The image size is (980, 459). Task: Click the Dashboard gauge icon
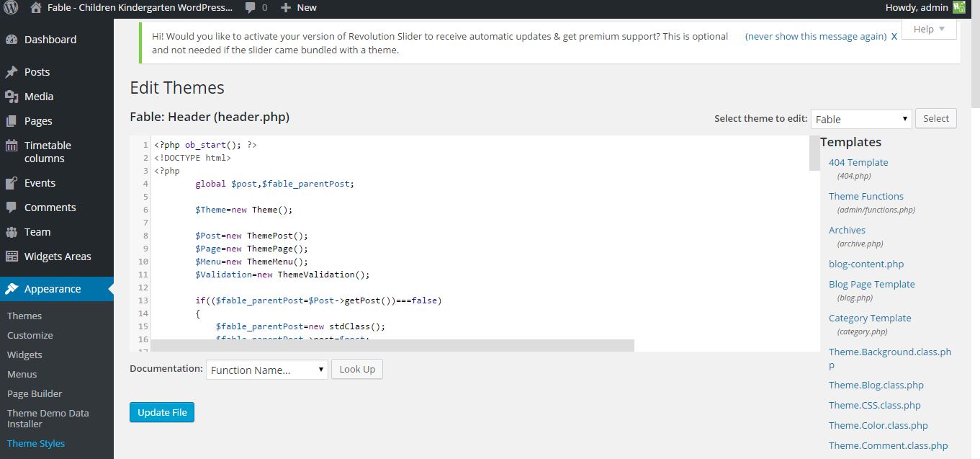click(x=12, y=40)
